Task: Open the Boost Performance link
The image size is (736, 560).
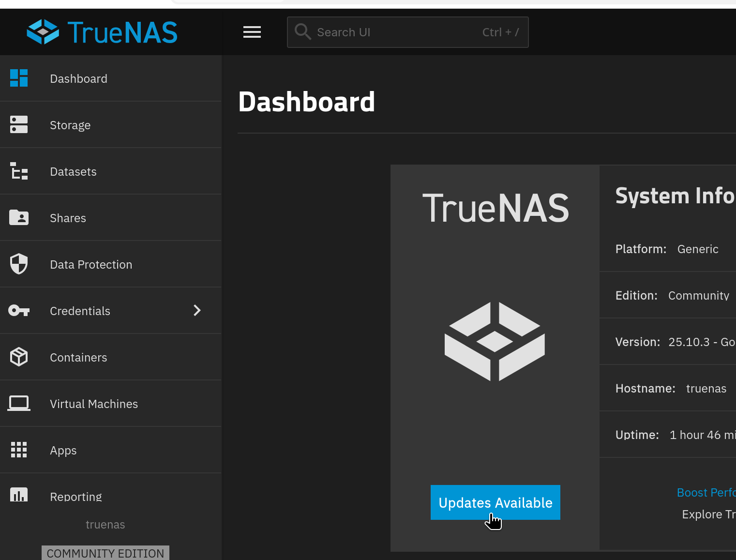Action: tap(706, 493)
